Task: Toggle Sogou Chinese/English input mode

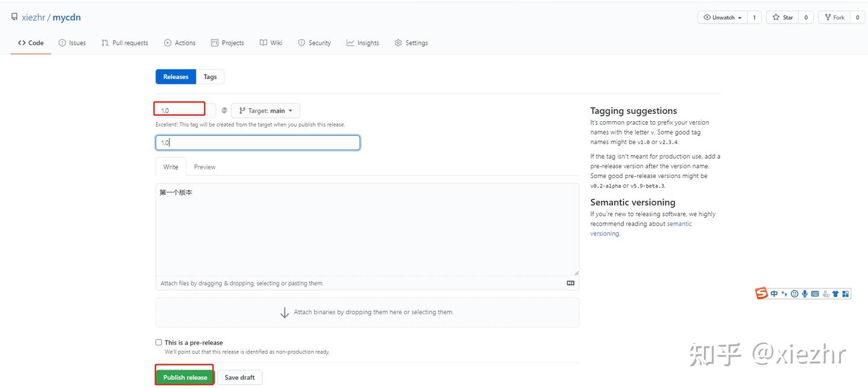Action: [774, 294]
